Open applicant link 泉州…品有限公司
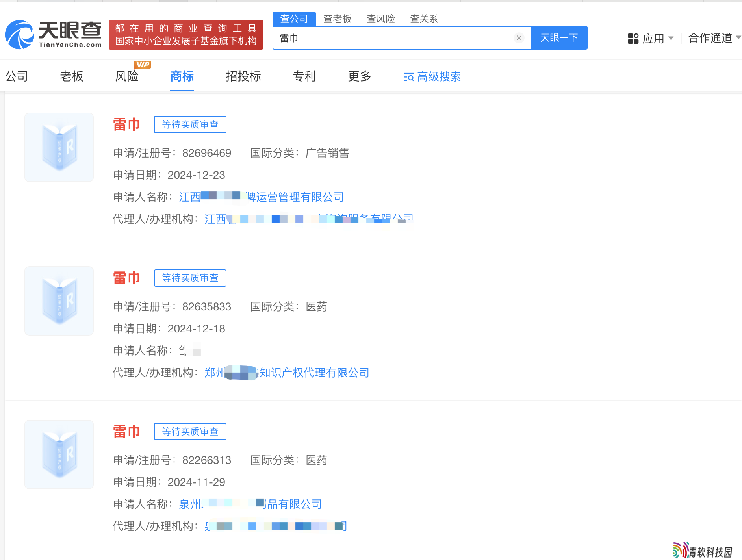Viewport: 742px width, 560px height. coord(250,504)
